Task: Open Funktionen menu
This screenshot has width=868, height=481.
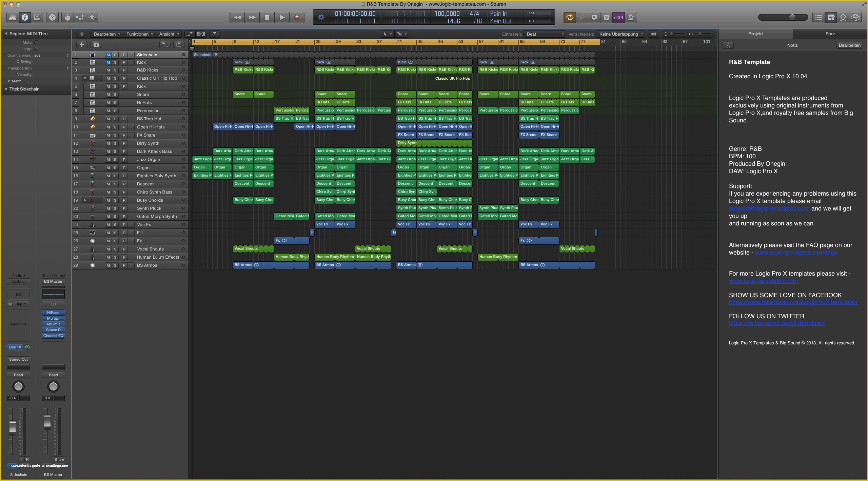Action: coord(139,34)
